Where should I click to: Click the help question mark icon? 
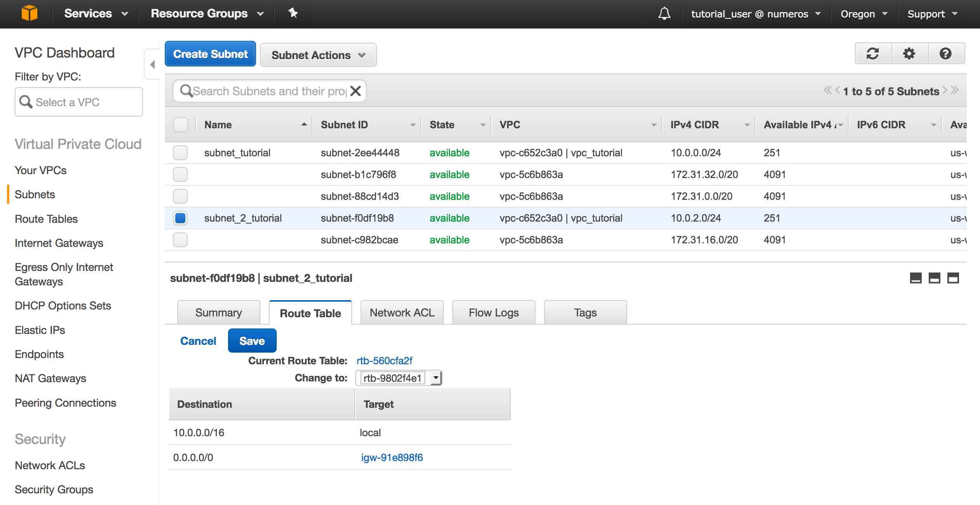(945, 54)
